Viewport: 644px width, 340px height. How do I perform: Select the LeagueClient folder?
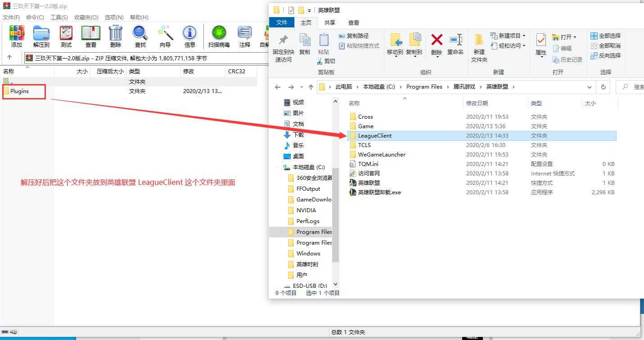tap(482, 135)
